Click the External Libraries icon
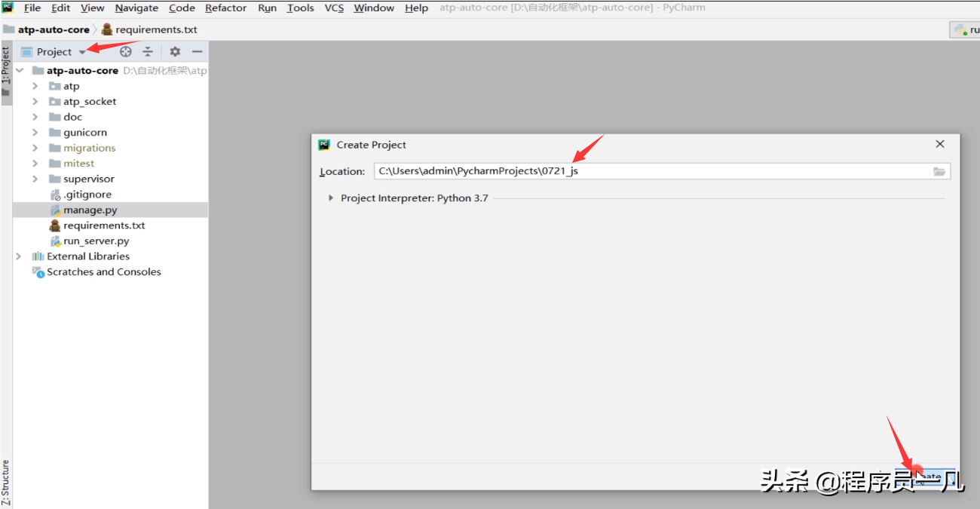980x509 pixels. [38, 256]
